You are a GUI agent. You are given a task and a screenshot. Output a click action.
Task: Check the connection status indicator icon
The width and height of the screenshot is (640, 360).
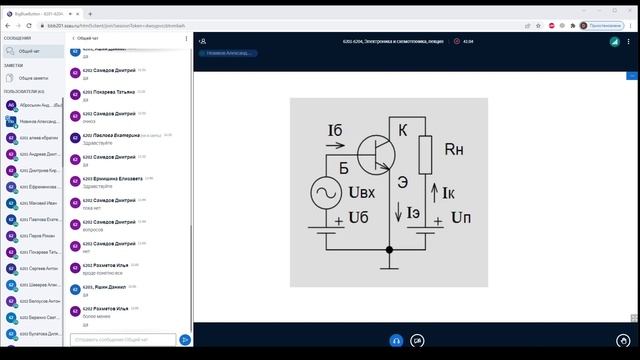coord(615,42)
